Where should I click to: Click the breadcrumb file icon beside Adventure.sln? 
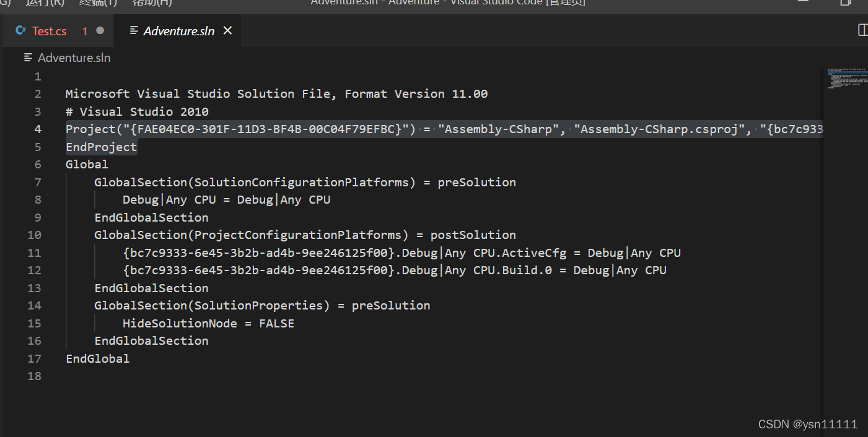tap(28, 58)
